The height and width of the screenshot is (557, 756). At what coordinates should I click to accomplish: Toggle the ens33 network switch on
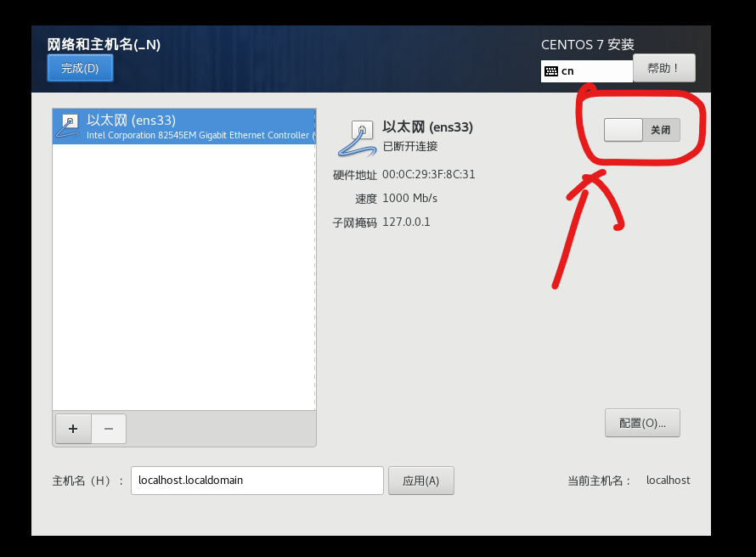tap(641, 130)
